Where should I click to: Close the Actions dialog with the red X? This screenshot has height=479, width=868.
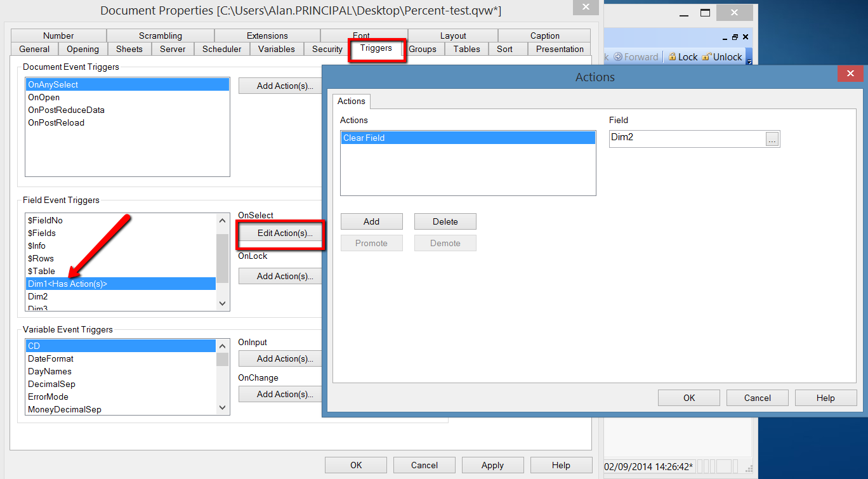click(850, 74)
